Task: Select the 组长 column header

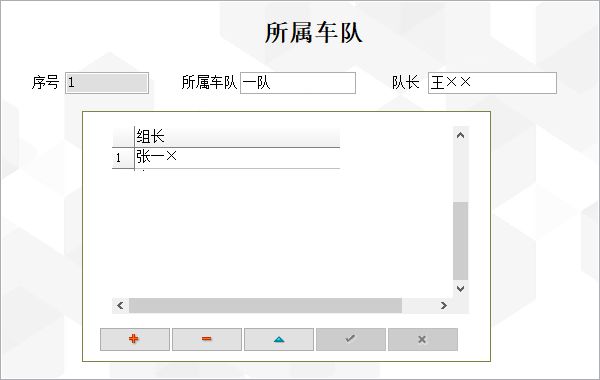Action: point(237,137)
